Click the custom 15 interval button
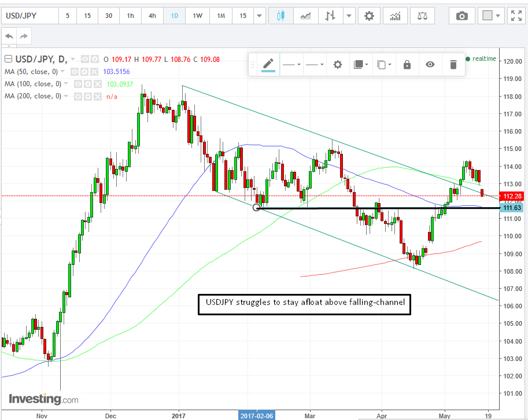 click(x=243, y=16)
